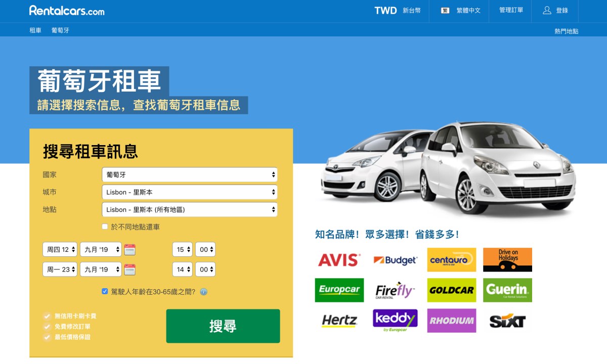This screenshot has height=364, width=607.
Task: Click the 知名品牌！眾多選擇！省錢多多！ heading
Action: click(387, 235)
